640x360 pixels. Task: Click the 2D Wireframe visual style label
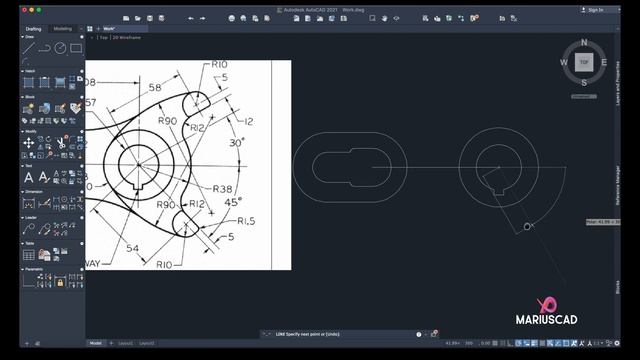[x=127, y=38]
